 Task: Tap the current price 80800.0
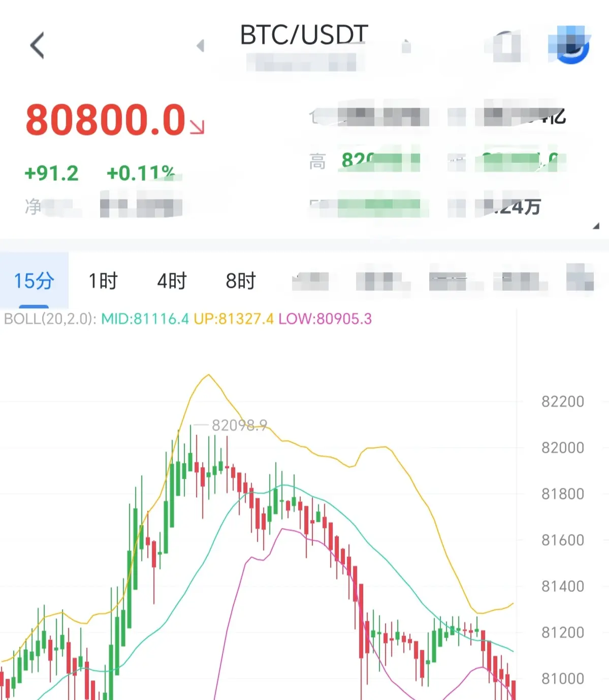(x=106, y=120)
